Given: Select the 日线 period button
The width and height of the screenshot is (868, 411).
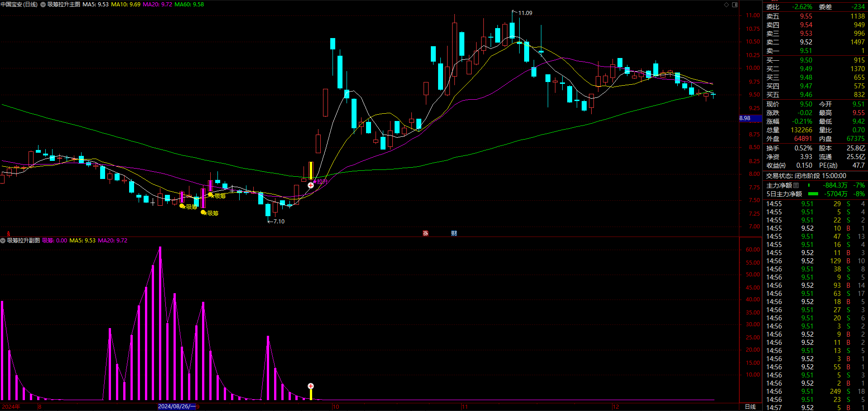Looking at the screenshot, I should click(x=750, y=406).
